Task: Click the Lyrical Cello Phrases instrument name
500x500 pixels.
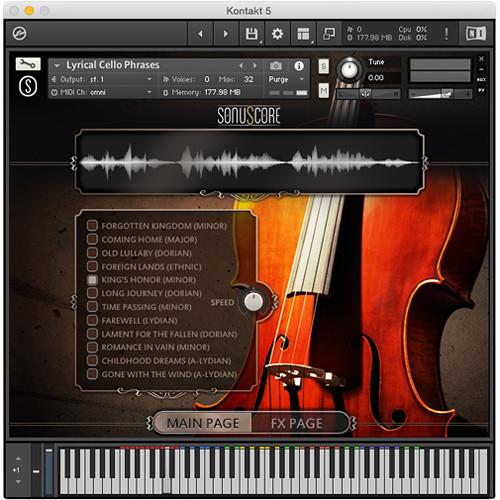Action: [x=113, y=65]
